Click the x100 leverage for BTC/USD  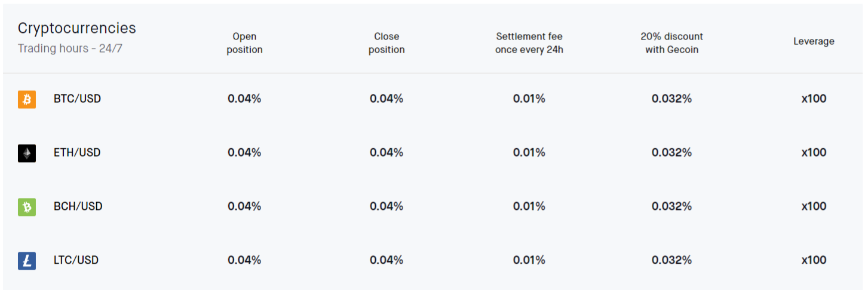(x=814, y=99)
